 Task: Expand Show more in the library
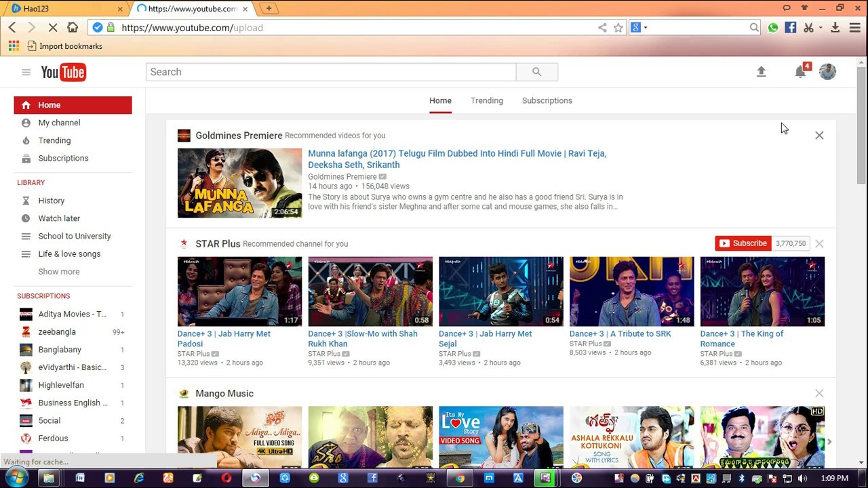pyautogui.click(x=59, y=272)
